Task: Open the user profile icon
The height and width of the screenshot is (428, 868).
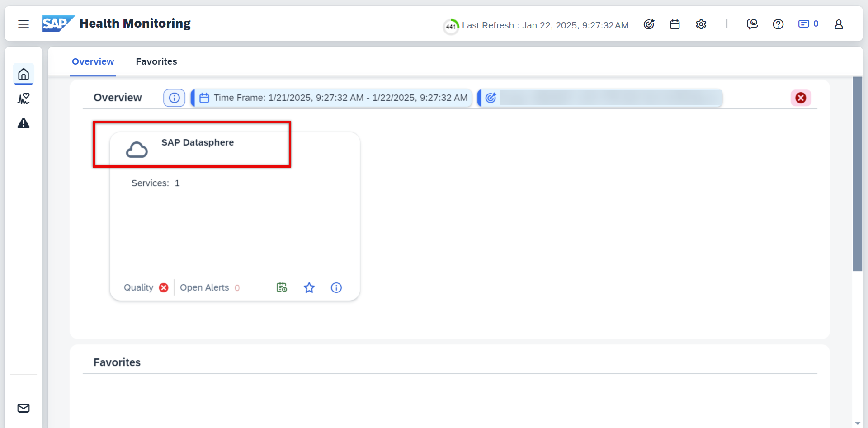Action: click(x=839, y=24)
